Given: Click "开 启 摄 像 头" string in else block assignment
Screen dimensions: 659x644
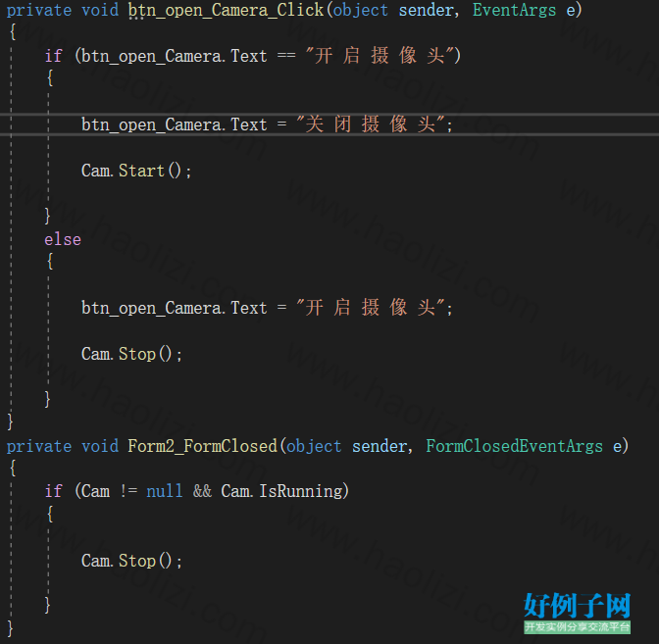Looking at the screenshot, I should tap(371, 308).
